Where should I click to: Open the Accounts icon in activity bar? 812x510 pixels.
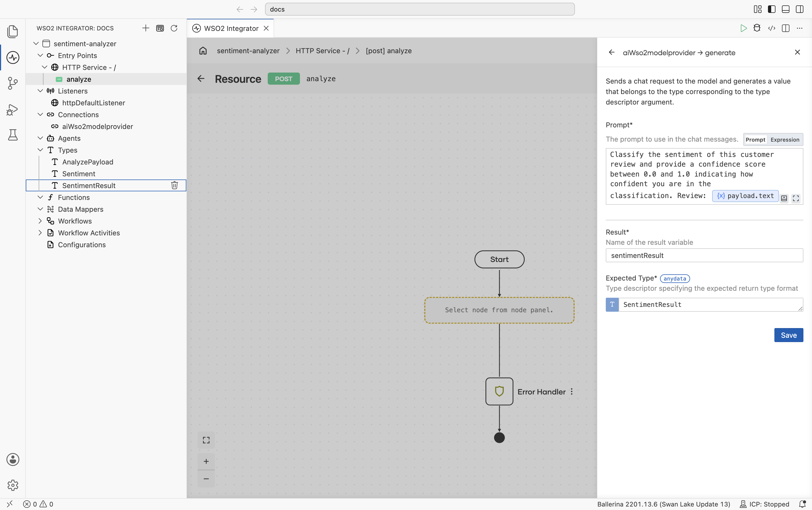13,459
